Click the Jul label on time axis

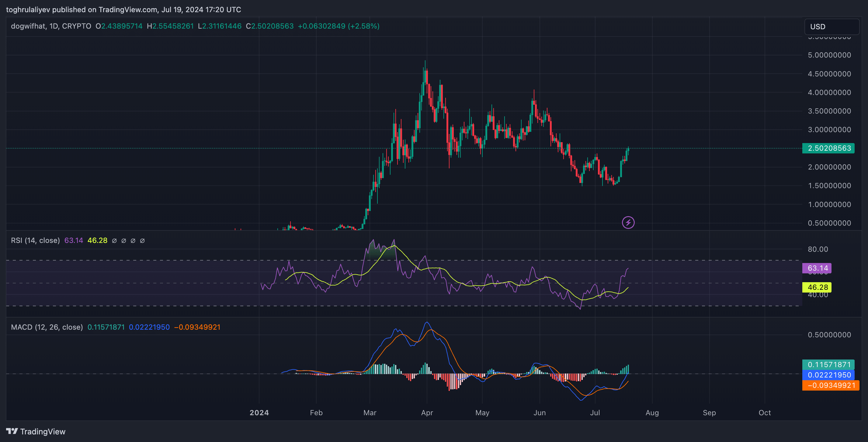coord(595,413)
